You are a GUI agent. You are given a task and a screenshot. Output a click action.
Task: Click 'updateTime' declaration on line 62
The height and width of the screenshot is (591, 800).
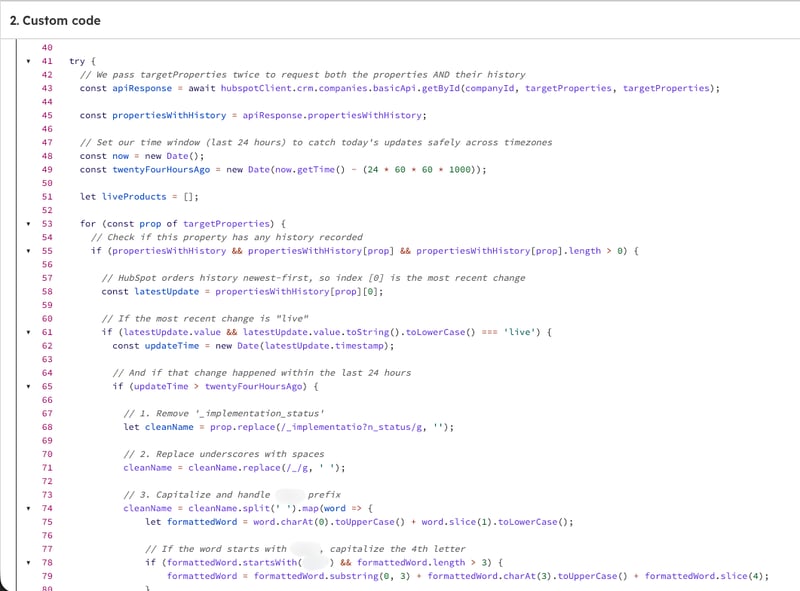(x=172, y=346)
